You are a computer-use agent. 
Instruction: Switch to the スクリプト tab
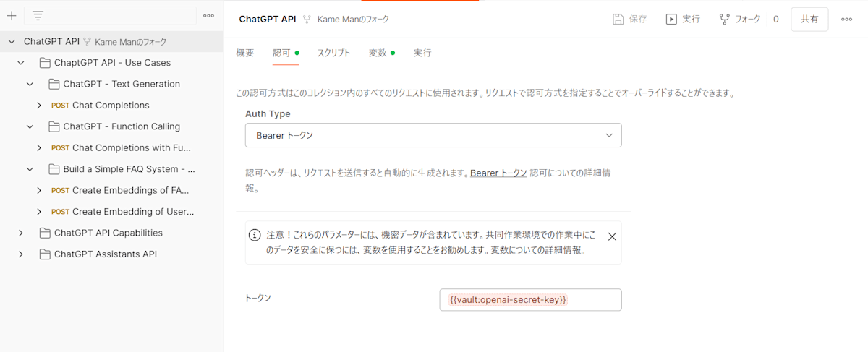[x=333, y=53]
